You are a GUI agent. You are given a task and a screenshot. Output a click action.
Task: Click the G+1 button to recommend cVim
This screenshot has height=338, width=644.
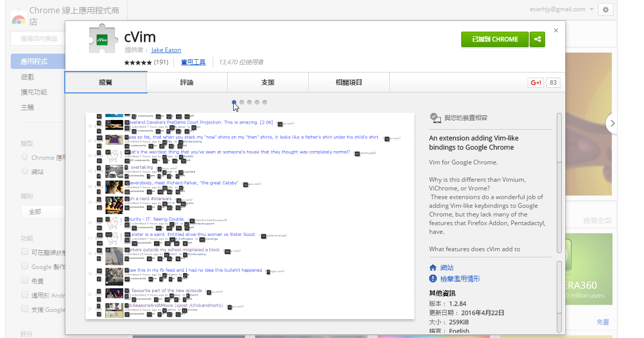[535, 82]
